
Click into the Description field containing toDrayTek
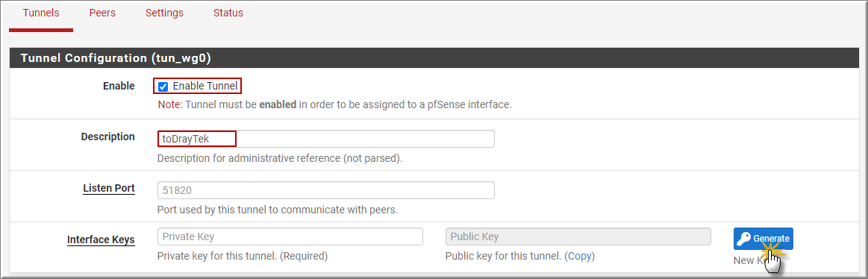(x=325, y=139)
